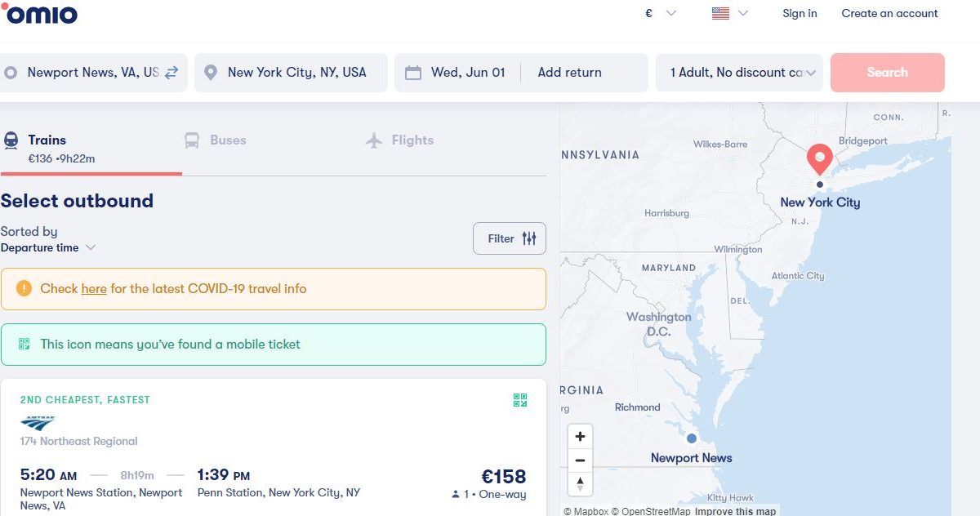Screen dimensions: 980x516
Task: Open the currency euro dropdown
Action: pyautogui.click(x=661, y=13)
